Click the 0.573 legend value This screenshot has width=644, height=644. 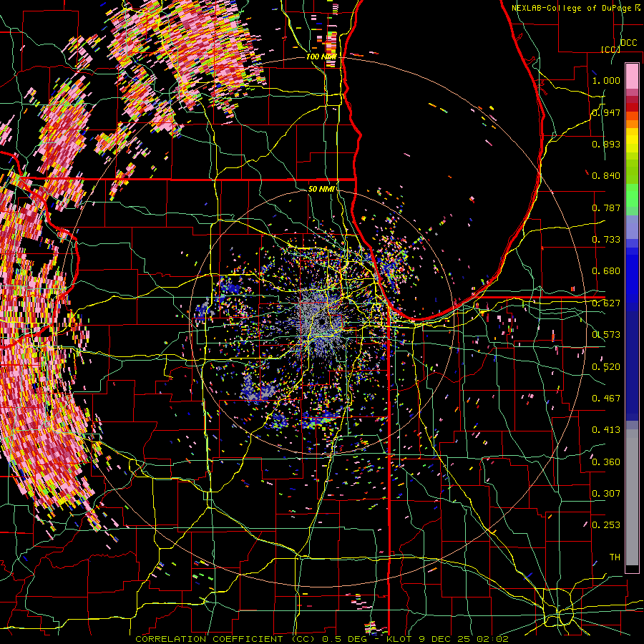click(606, 335)
